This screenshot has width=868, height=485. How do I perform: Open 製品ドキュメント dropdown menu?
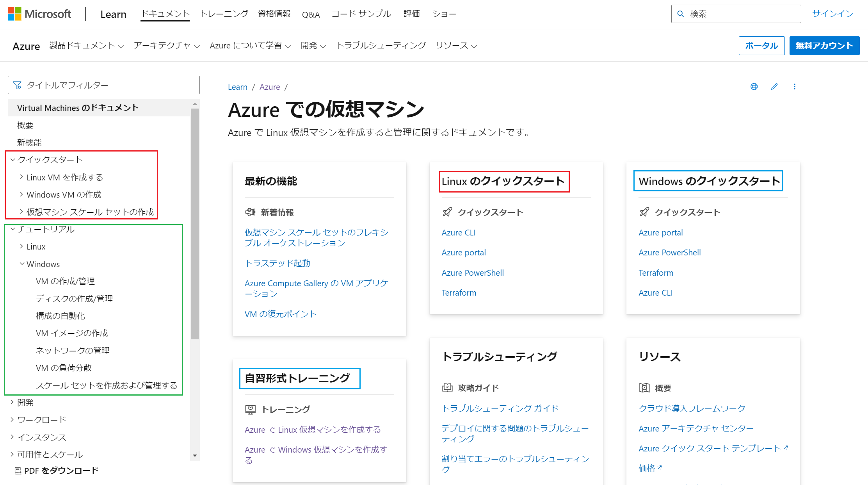pos(86,46)
